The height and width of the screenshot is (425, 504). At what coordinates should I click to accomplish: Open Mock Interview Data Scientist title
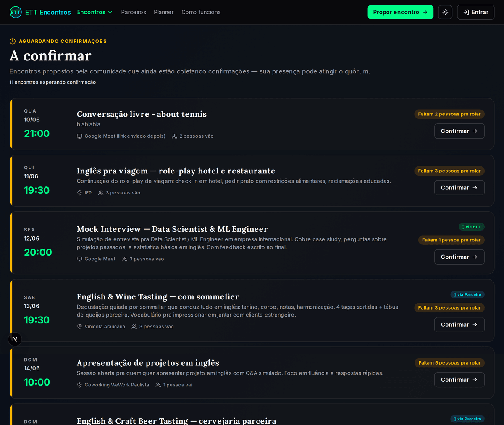click(x=172, y=229)
